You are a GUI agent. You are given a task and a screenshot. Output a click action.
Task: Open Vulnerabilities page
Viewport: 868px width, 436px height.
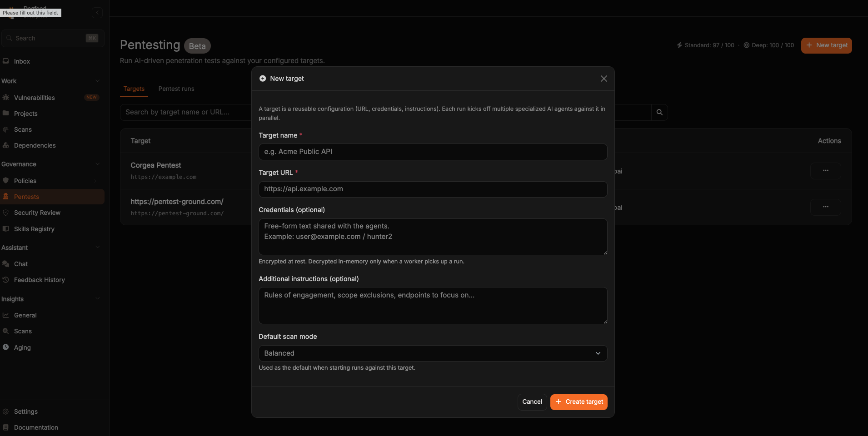(34, 98)
